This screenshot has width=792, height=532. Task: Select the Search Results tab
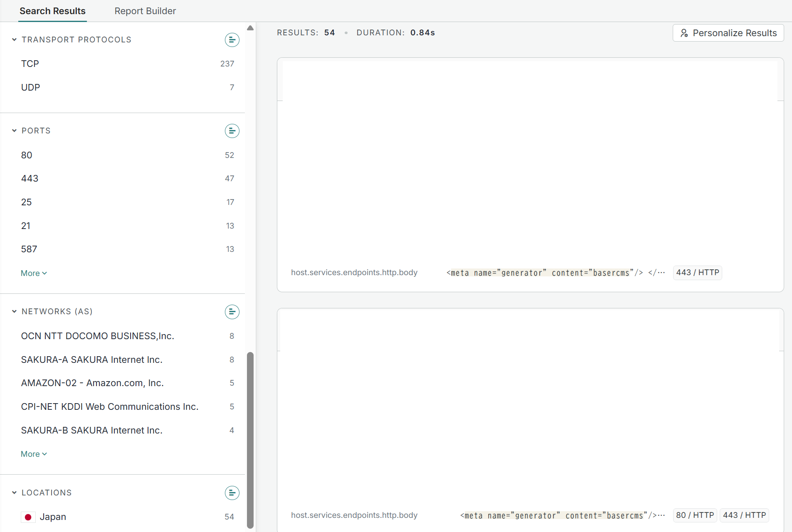point(52,11)
